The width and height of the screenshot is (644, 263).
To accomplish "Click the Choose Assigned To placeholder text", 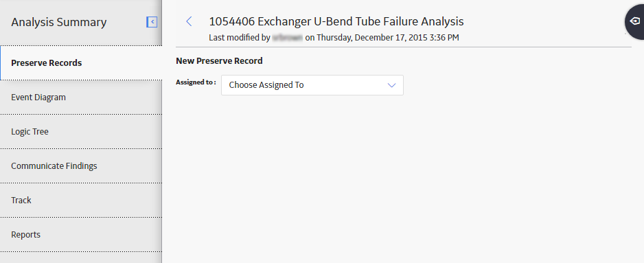I will pos(266,85).
